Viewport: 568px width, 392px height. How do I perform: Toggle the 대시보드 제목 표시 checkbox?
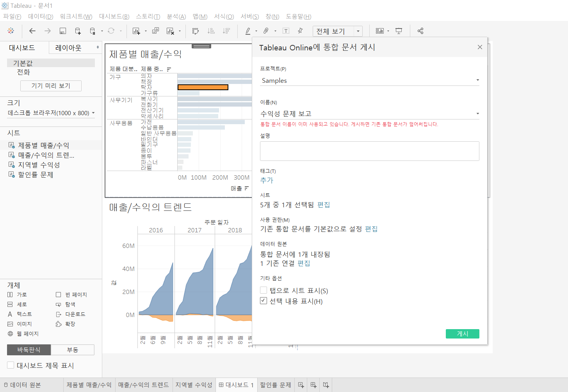coord(11,365)
